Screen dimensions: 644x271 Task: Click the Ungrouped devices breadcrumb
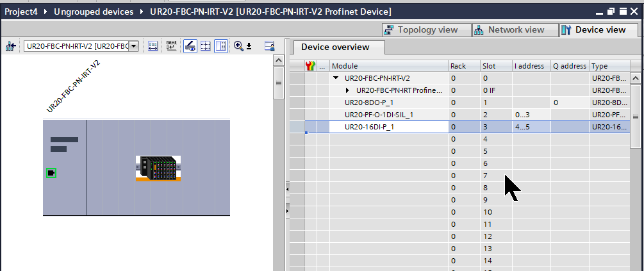[x=94, y=12]
